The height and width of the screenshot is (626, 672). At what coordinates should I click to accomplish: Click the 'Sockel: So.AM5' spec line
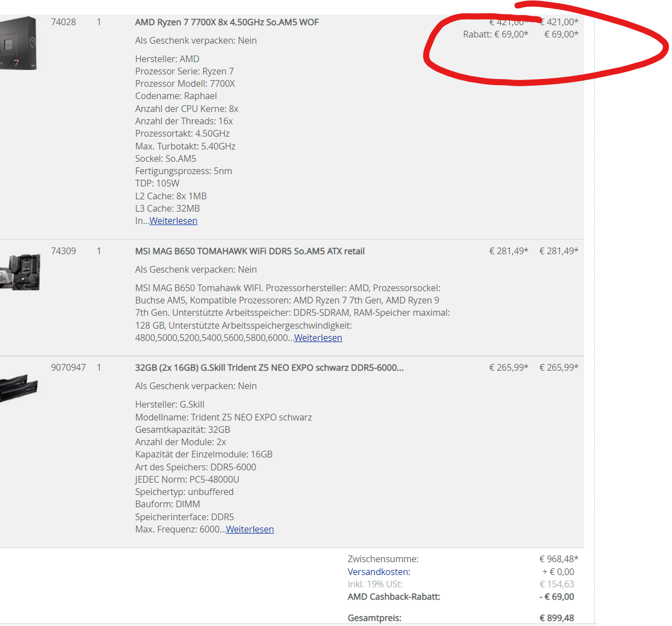click(166, 158)
